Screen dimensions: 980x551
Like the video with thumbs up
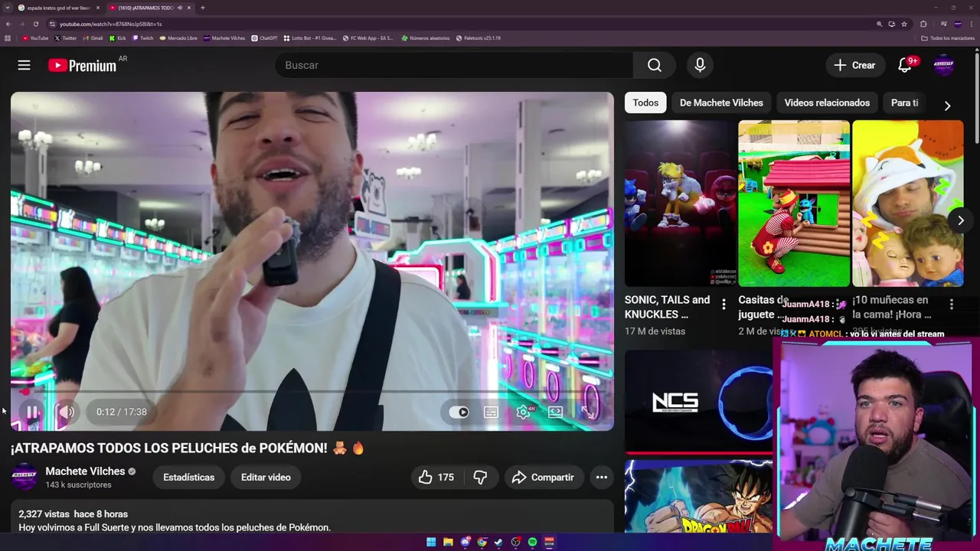[436, 477]
